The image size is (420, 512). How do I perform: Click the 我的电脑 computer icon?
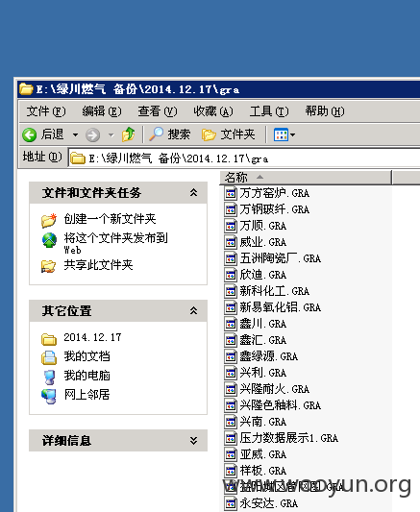coord(49,378)
